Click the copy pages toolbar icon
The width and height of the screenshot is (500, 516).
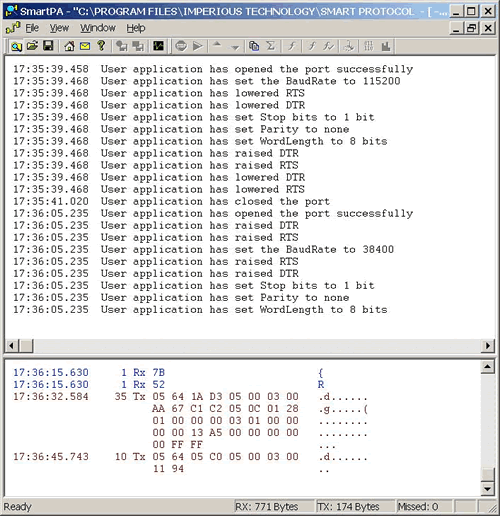pyautogui.click(x=254, y=46)
